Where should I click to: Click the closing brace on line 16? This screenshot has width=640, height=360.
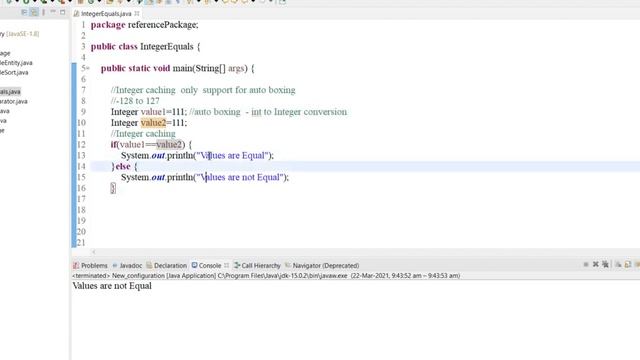113,188
